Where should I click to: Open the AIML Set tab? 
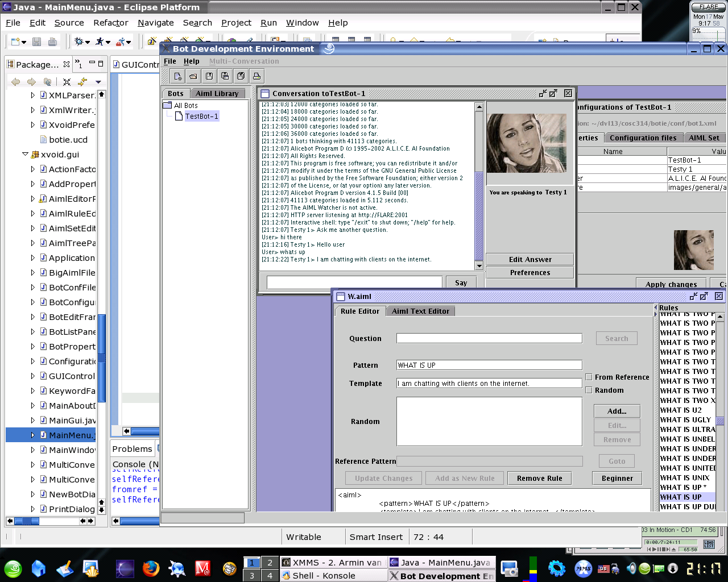coord(704,138)
